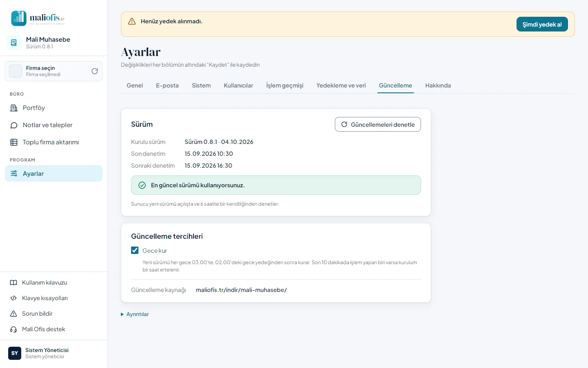Viewport: 588px width, 368px height.
Task: Open the Firma seçin selector
Action: (x=53, y=71)
